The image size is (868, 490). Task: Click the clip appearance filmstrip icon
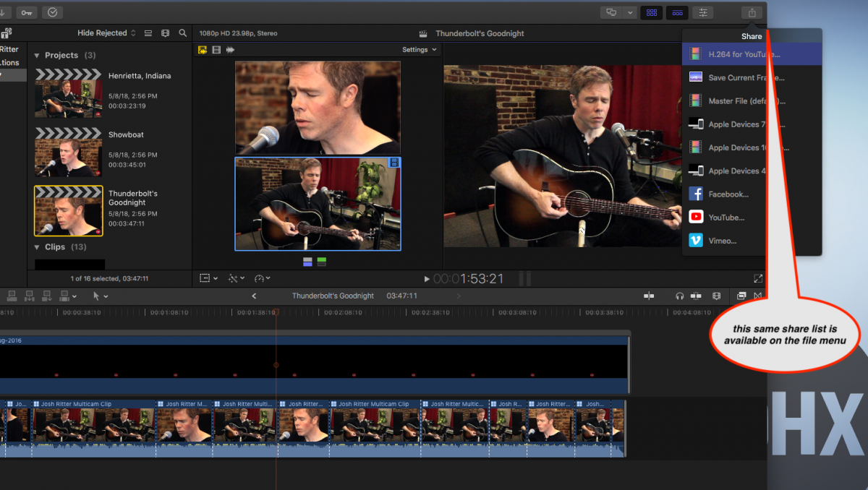click(165, 33)
